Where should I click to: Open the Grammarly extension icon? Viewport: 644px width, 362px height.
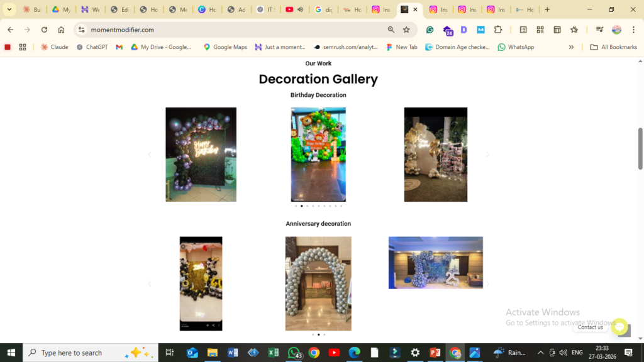tap(430, 30)
